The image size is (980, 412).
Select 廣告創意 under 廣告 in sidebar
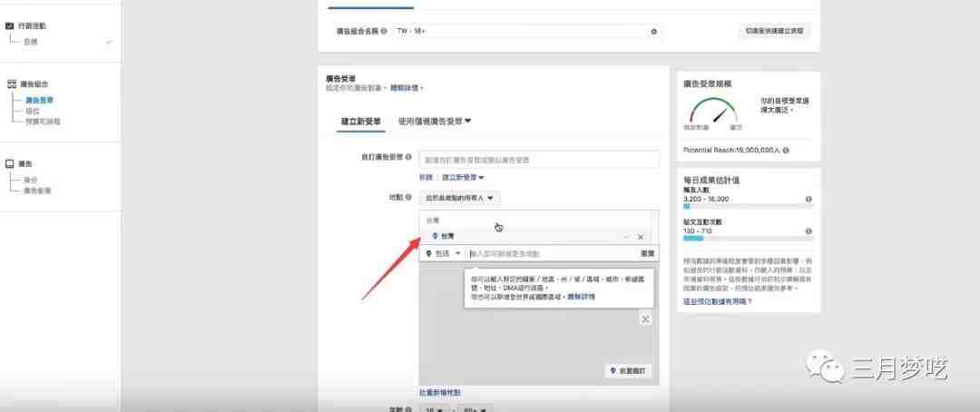pos(37,191)
